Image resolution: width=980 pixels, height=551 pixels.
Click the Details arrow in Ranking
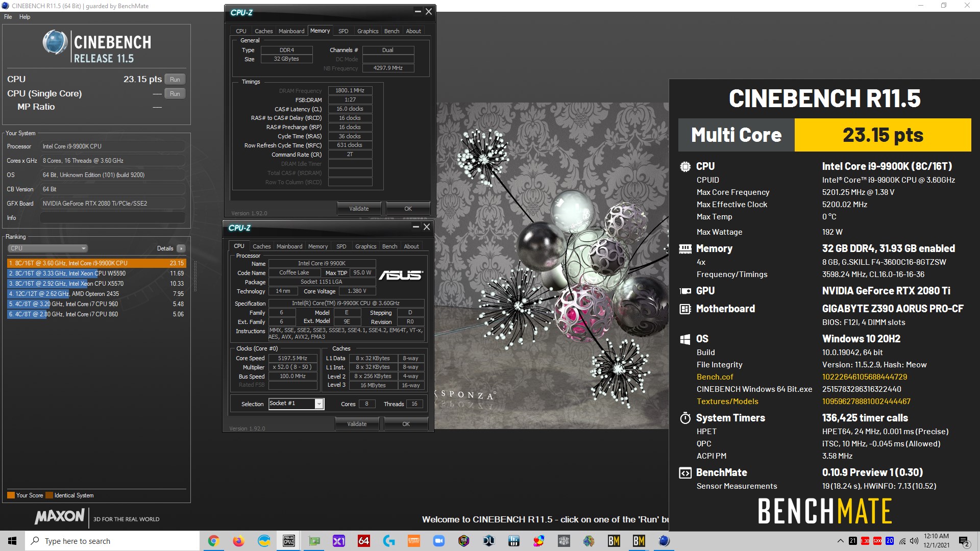tap(181, 248)
